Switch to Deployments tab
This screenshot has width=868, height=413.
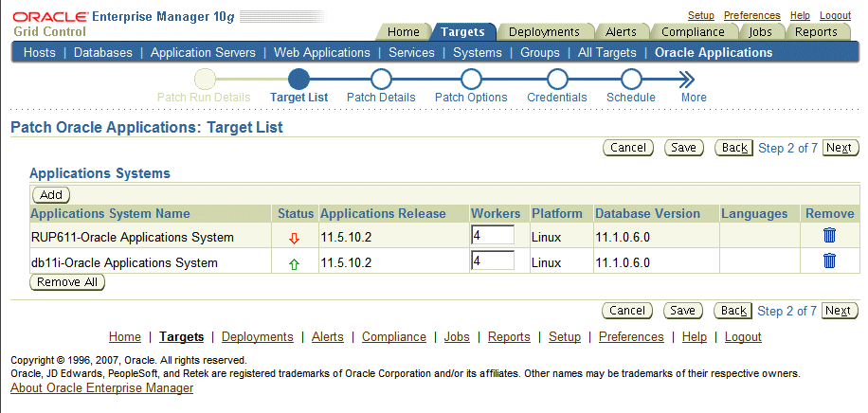(x=544, y=32)
